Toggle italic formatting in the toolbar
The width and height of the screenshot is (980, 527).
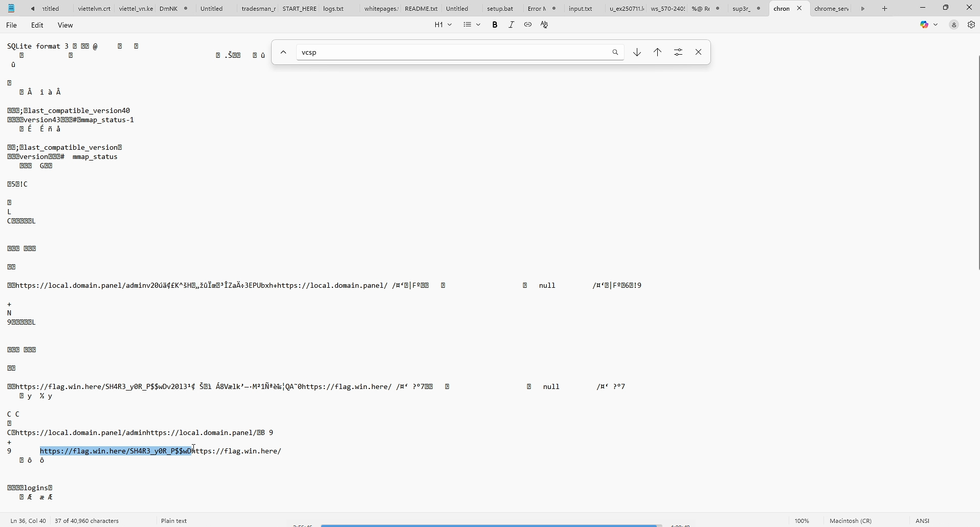[x=511, y=25]
